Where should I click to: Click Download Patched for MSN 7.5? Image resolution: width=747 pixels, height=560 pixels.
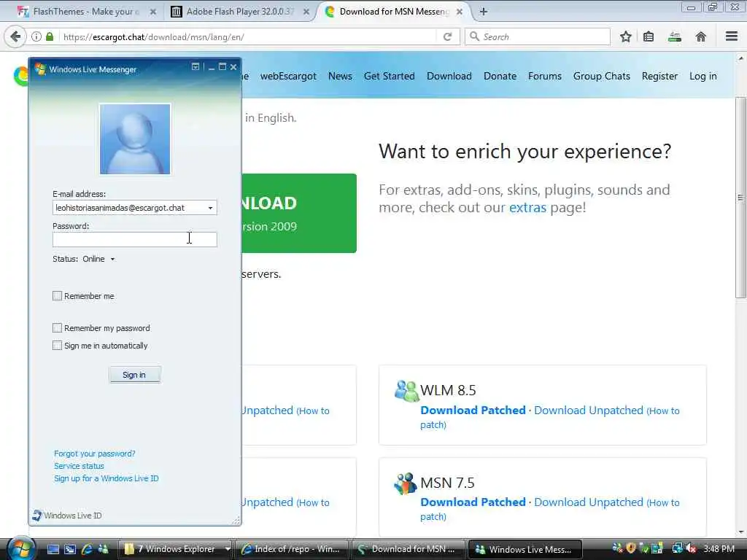pyautogui.click(x=473, y=502)
